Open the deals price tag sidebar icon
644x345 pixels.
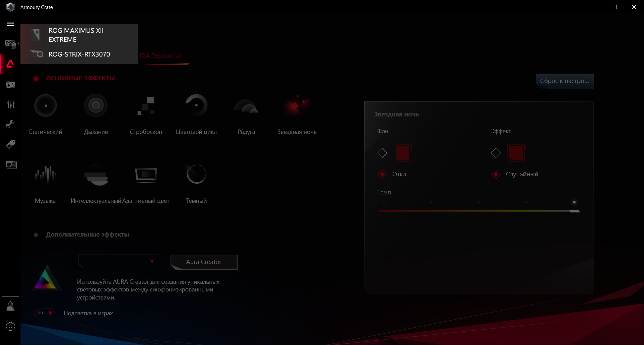[10, 145]
